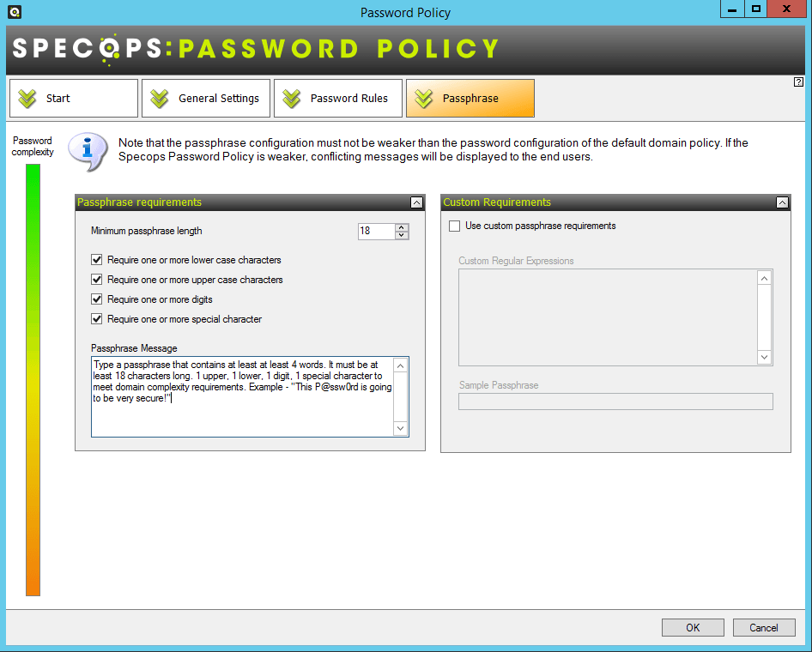Click the chevron icon on Password Rules tab

(x=292, y=99)
